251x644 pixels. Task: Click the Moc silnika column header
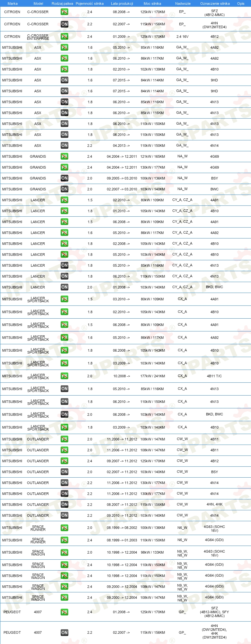152,4
